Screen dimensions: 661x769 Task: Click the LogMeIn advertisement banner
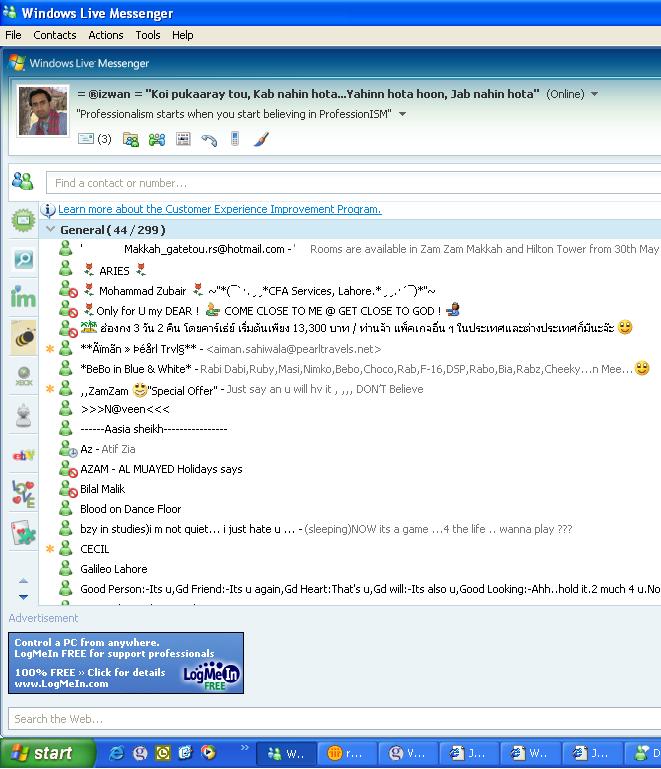tap(126, 663)
